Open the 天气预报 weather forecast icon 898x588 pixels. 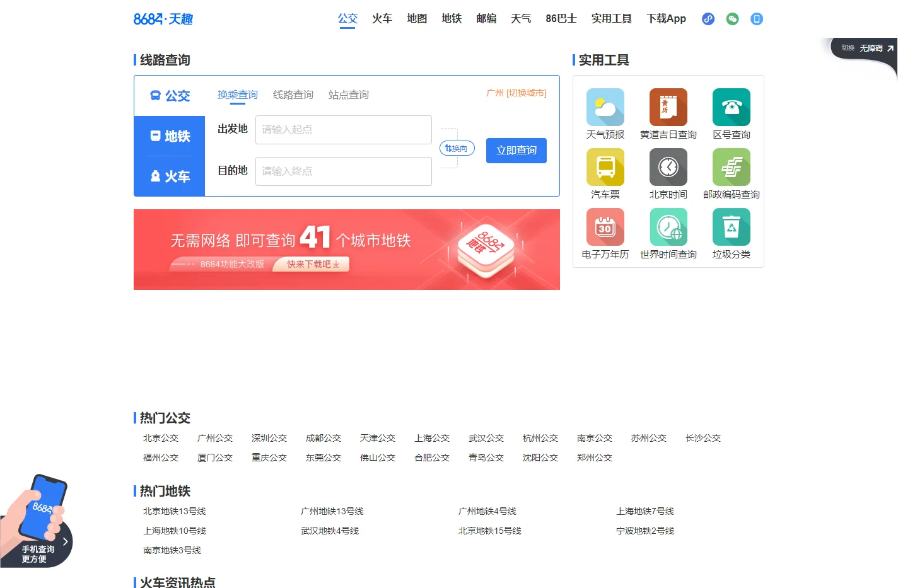[x=605, y=107]
